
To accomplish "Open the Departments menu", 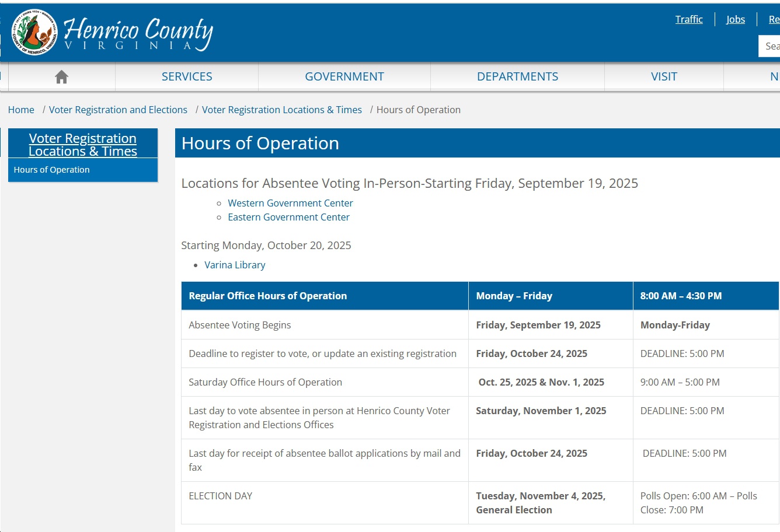I will 517,77.
